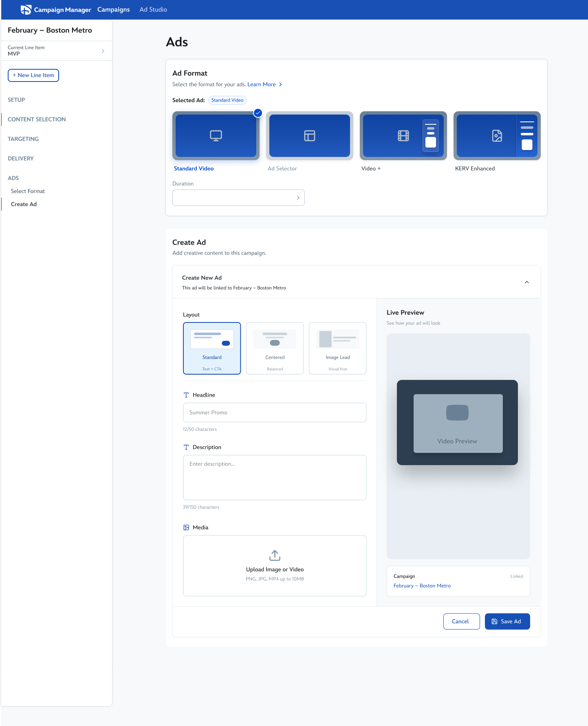The height and width of the screenshot is (726, 588).
Task: Open the ADS section in sidebar
Action: [13, 178]
